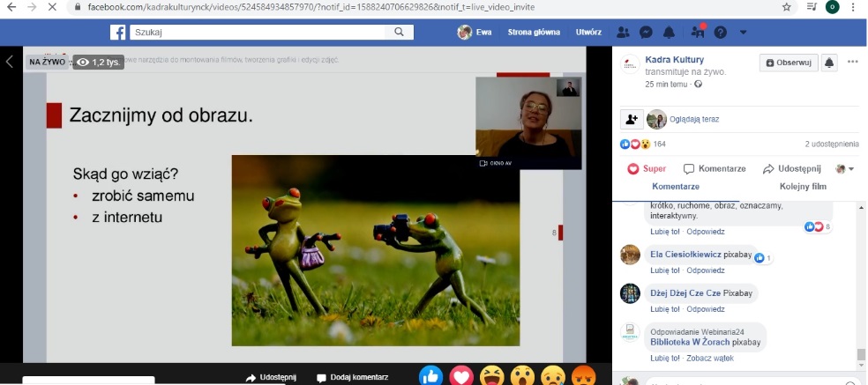React with the heart emoji under video
The image size is (868, 385).
click(460, 376)
